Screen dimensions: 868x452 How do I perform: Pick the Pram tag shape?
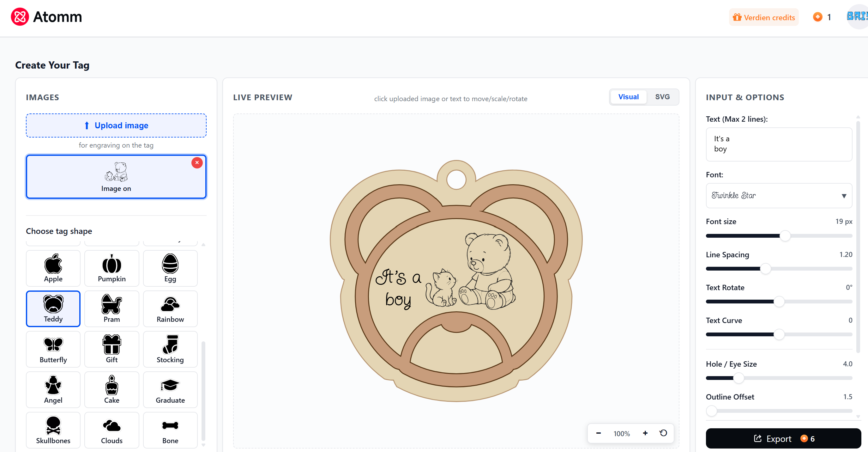click(x=112, y=308)
